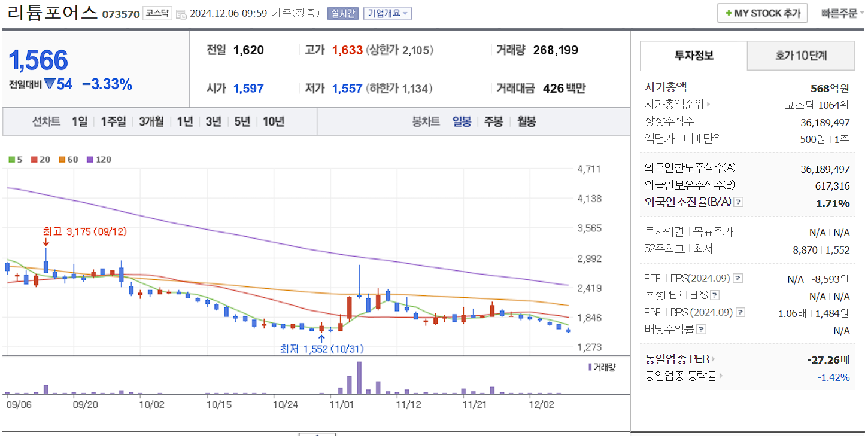This screenshot has width=868, height=436.
Task: Select the 주봉 chart tab
Action: 494,120
